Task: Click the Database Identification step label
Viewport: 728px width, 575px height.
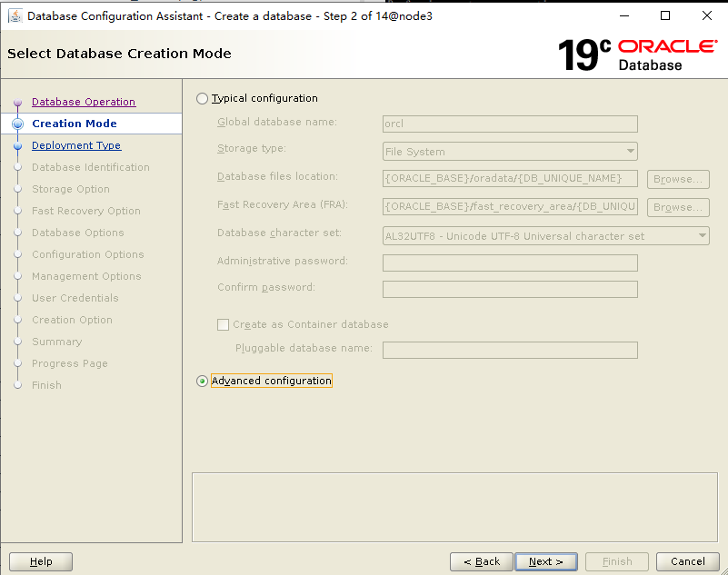Action: coord(91,167)
